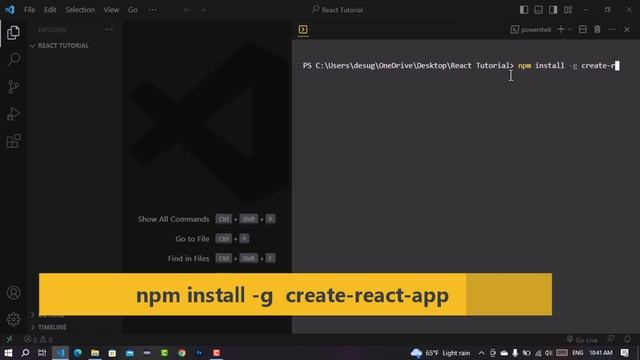Viewport: 640px width, 360px height.
Task: Open Windows taskbar search
Action: tap(25, 353)
